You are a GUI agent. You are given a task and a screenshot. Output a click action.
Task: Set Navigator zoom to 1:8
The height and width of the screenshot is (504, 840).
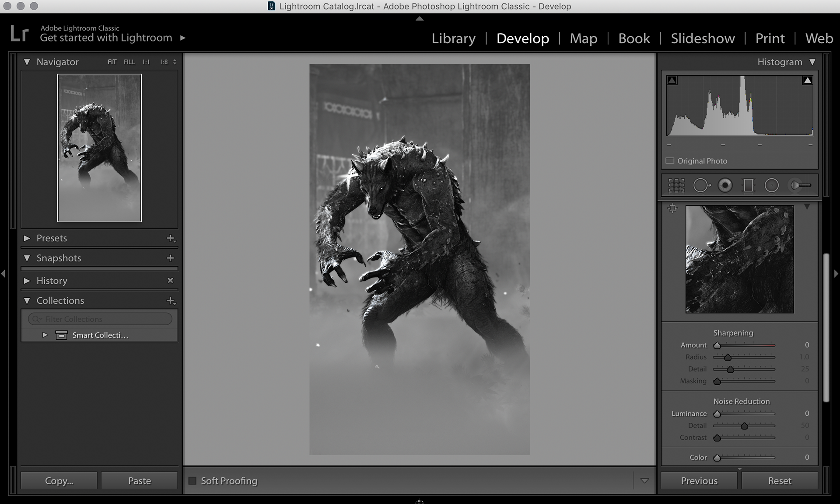pos(164,62)
